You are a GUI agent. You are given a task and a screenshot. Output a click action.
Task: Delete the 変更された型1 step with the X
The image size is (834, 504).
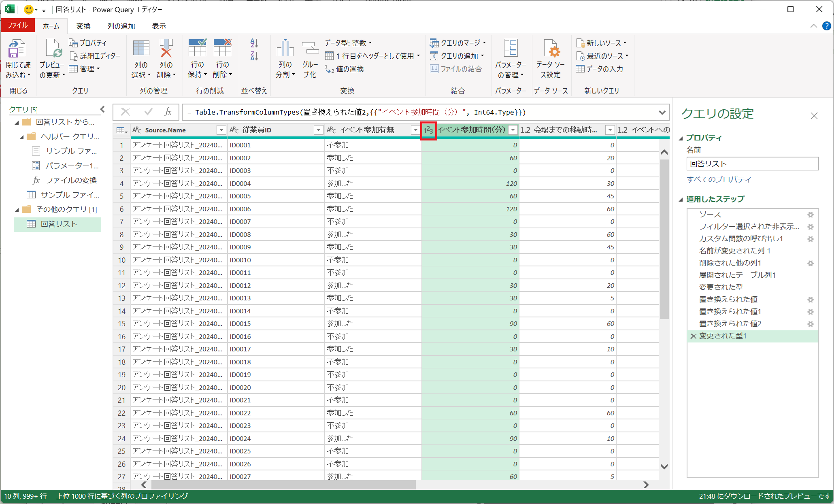[693, 336]
